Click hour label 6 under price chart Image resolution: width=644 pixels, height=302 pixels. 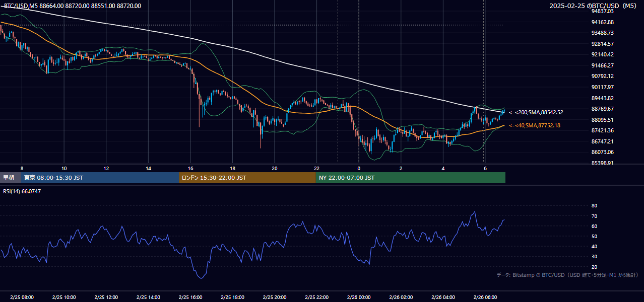[485, 168]
